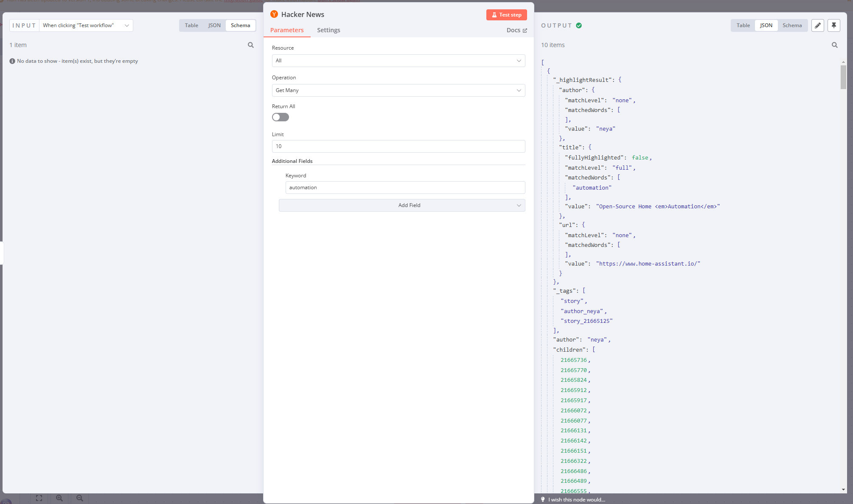Switch to the Settings tab
The width and height of the screenshot is (853, 504).
[328, 30]
